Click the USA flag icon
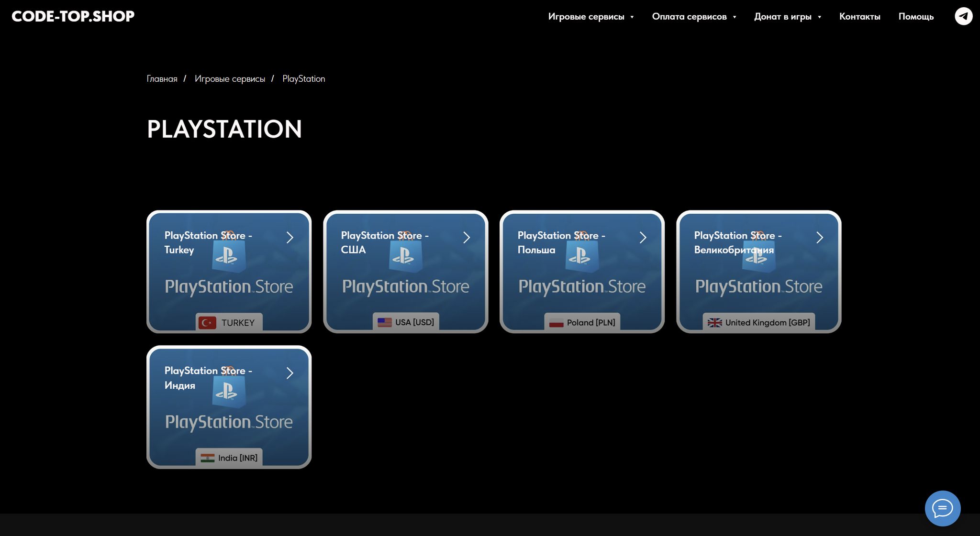The image size is (980, 536). pos(384,322)
